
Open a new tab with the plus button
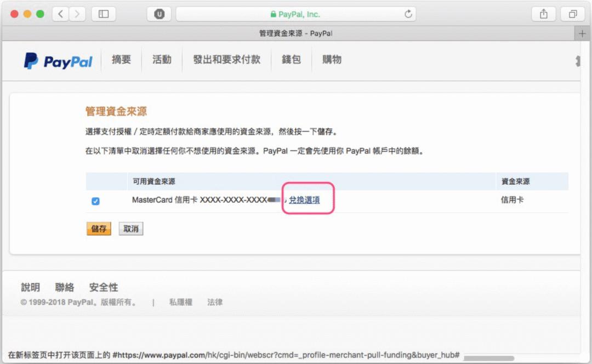click(x=582, y=33)
